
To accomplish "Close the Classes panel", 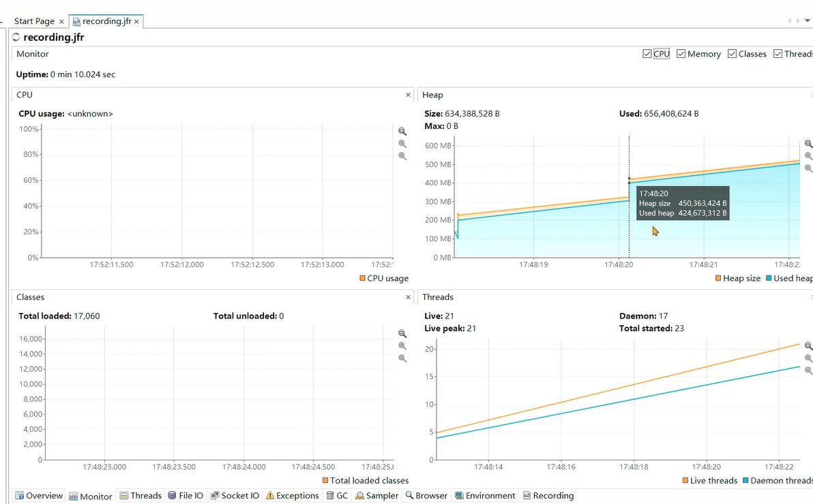I will click(409, 297).
